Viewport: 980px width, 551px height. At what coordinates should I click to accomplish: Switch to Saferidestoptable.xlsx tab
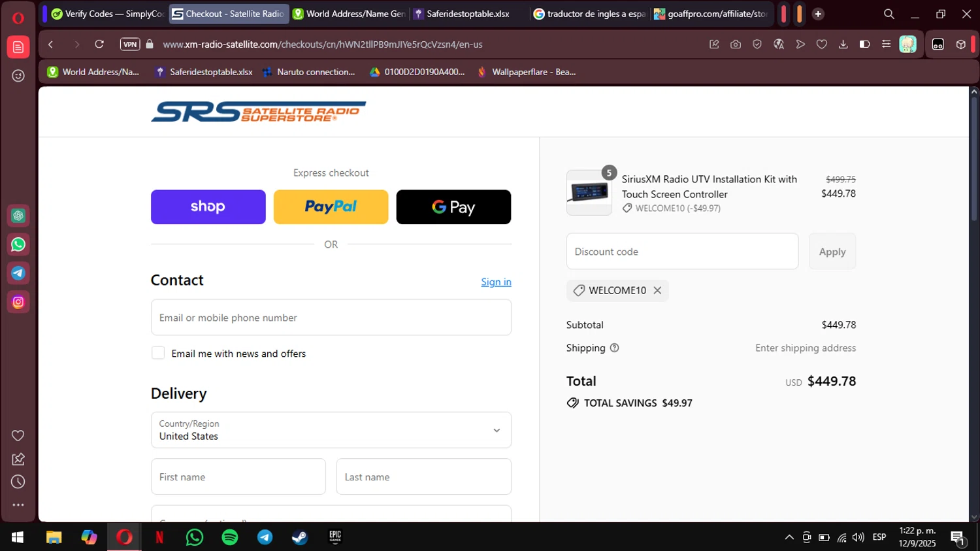(469, 14)
